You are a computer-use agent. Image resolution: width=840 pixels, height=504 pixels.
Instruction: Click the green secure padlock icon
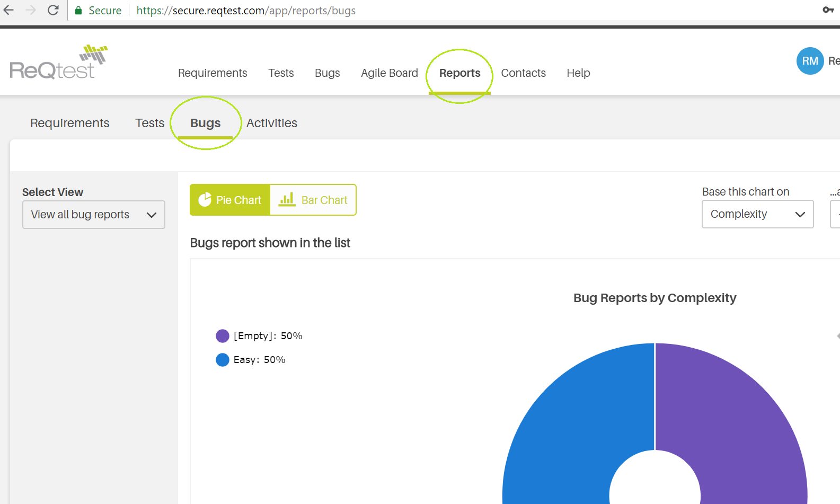point(78,11)
